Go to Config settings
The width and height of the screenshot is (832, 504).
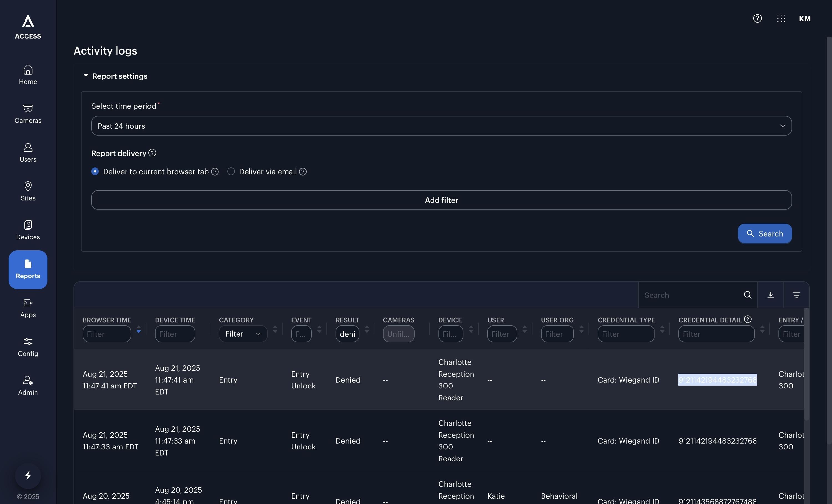click(x=28, y=347)
